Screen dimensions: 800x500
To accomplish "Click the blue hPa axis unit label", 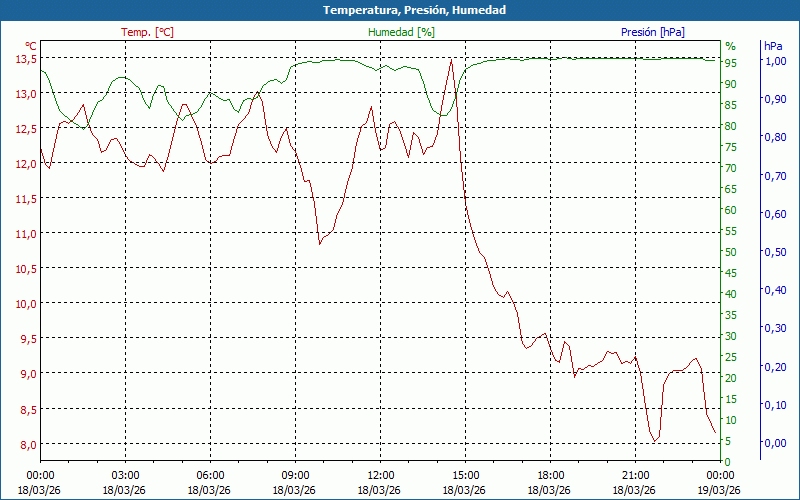I will click(x=773, y=46).
